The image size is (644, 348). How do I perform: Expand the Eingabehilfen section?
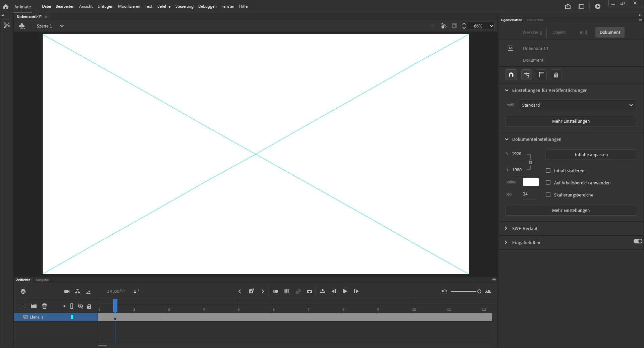tap(506, 242)
